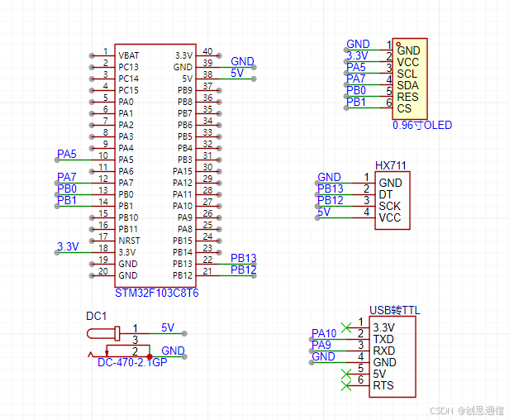The image size is (509, 420).
Task: Select GND net label at STM32 pin 39
Action: click(x=242, y=61)
